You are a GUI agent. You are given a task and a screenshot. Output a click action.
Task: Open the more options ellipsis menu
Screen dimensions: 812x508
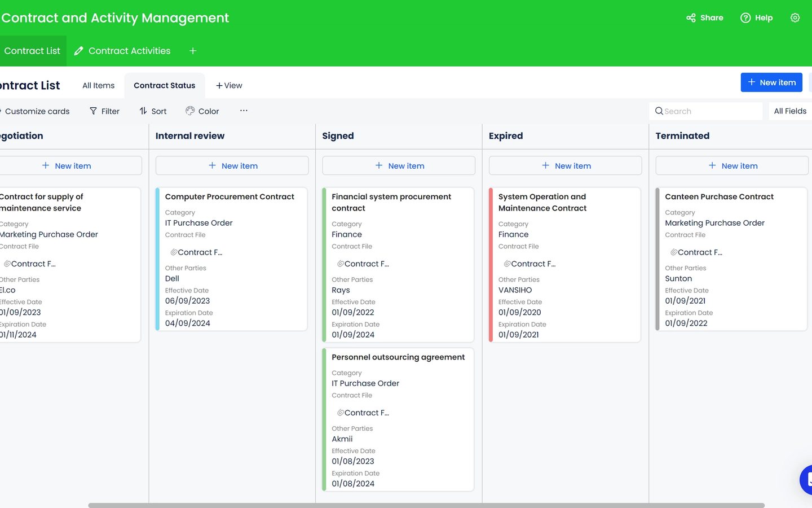coord(244,111)
